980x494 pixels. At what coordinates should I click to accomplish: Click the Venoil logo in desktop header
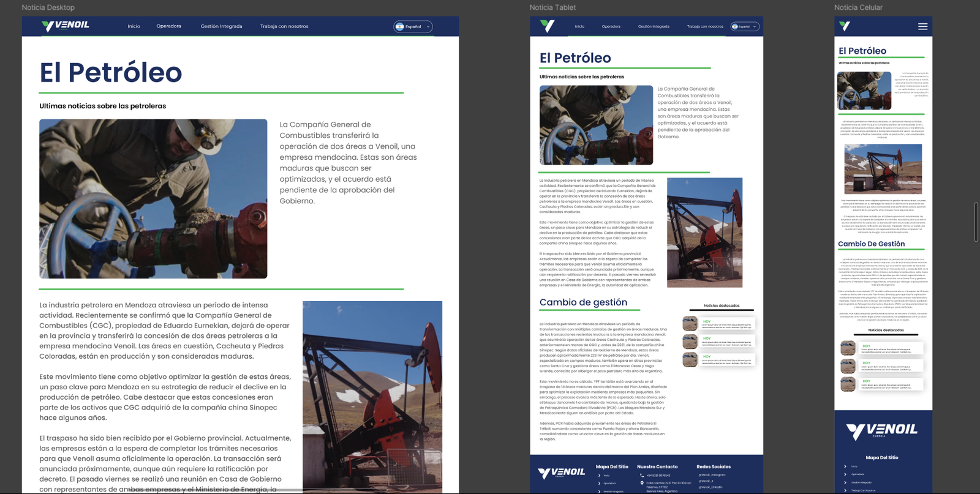pyautogui.click(x=66, y=26)
